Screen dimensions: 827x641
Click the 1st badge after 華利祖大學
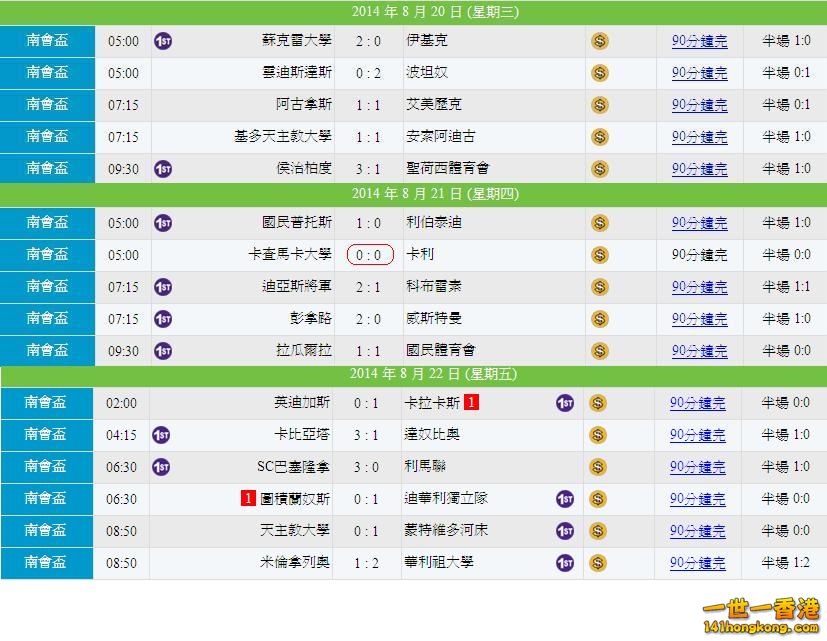565,563
